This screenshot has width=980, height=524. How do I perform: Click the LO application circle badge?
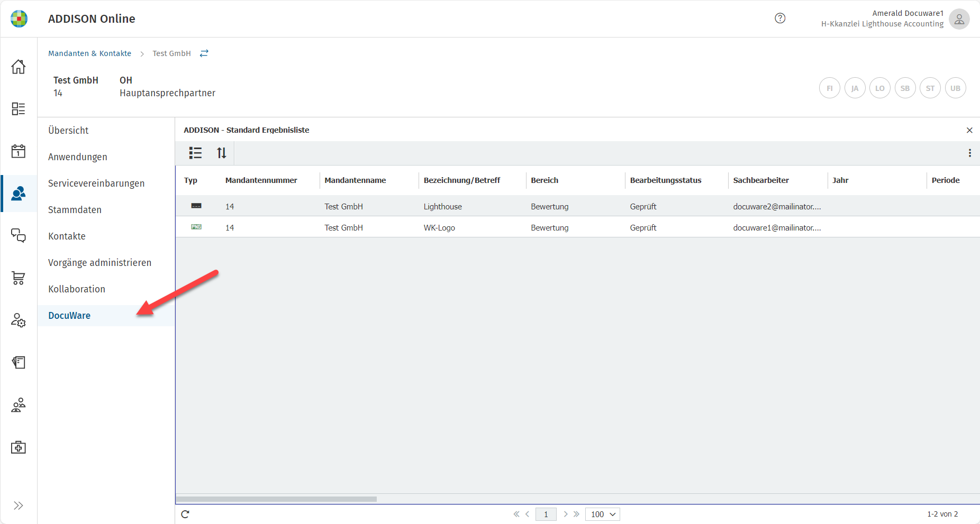pos(879,88)
